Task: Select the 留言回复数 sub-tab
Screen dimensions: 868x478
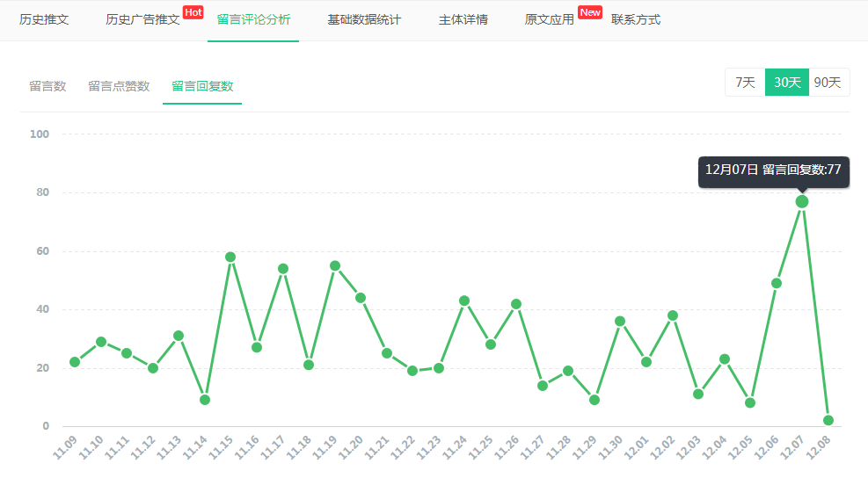Action: 202,86
